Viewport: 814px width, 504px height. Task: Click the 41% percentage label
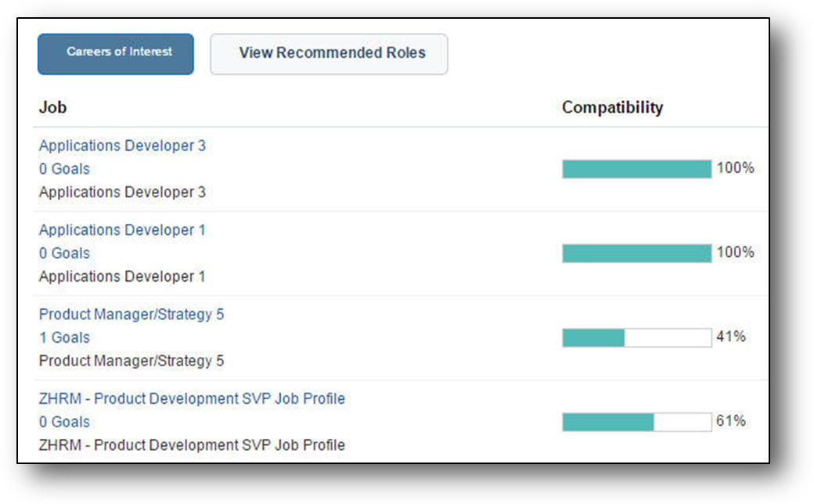[x=731, y=337]
